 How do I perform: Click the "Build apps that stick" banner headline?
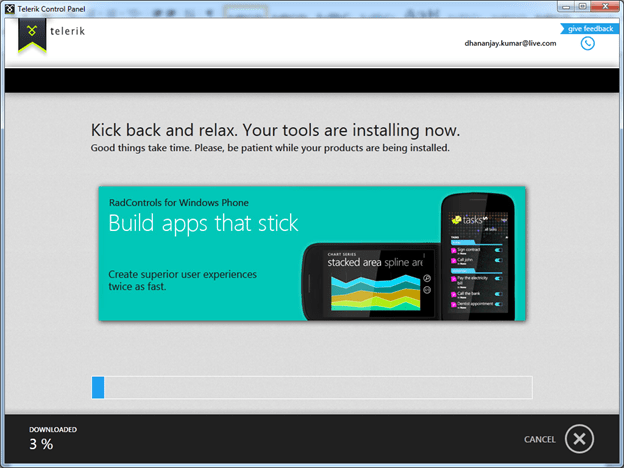[203, 223]
